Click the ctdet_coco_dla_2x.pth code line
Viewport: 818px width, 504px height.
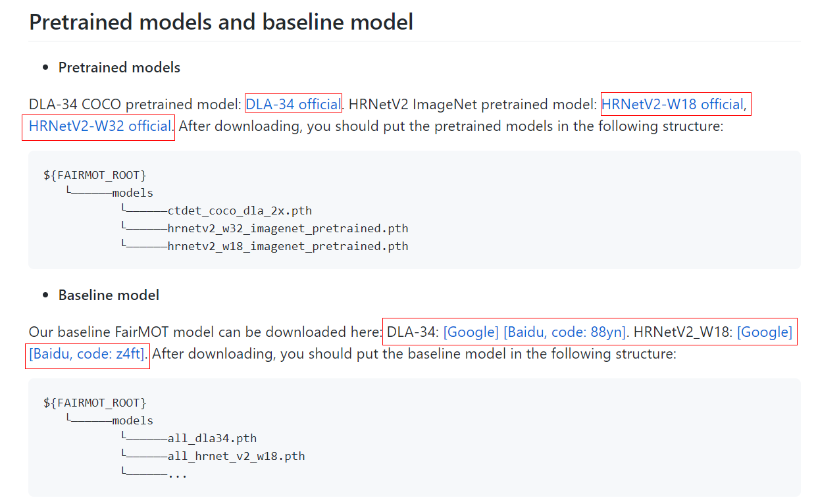[x=240, y=211]
